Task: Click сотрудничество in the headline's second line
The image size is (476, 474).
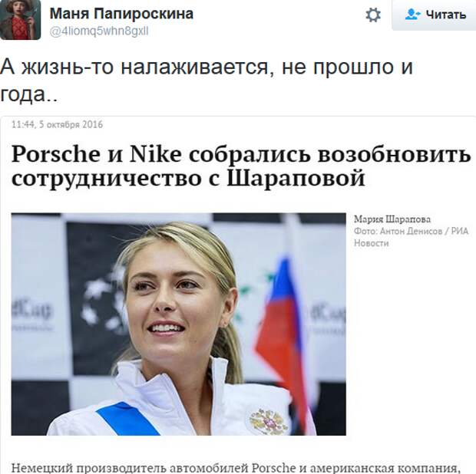Action: (107, 179)
